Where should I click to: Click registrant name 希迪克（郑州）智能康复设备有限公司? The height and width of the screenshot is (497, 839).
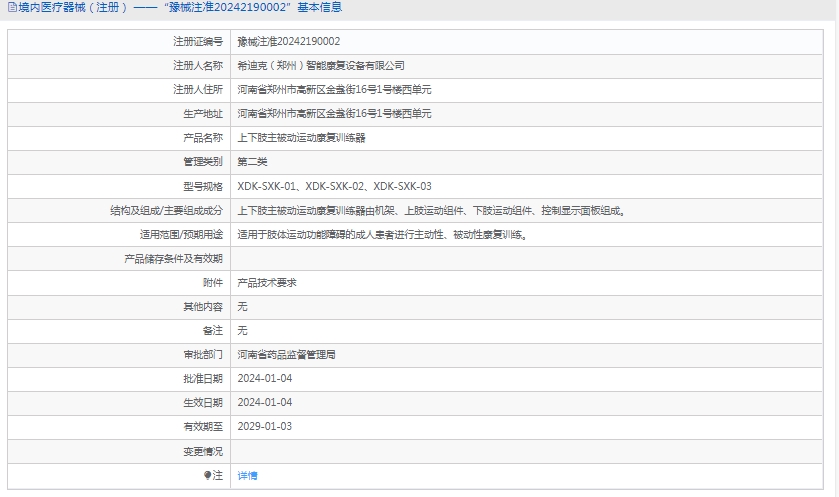click(320, 66)
